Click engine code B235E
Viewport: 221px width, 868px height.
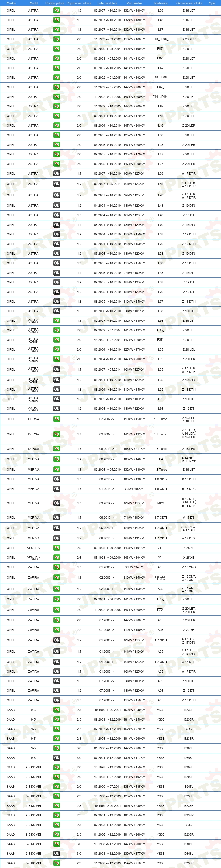tap(188, 796)
